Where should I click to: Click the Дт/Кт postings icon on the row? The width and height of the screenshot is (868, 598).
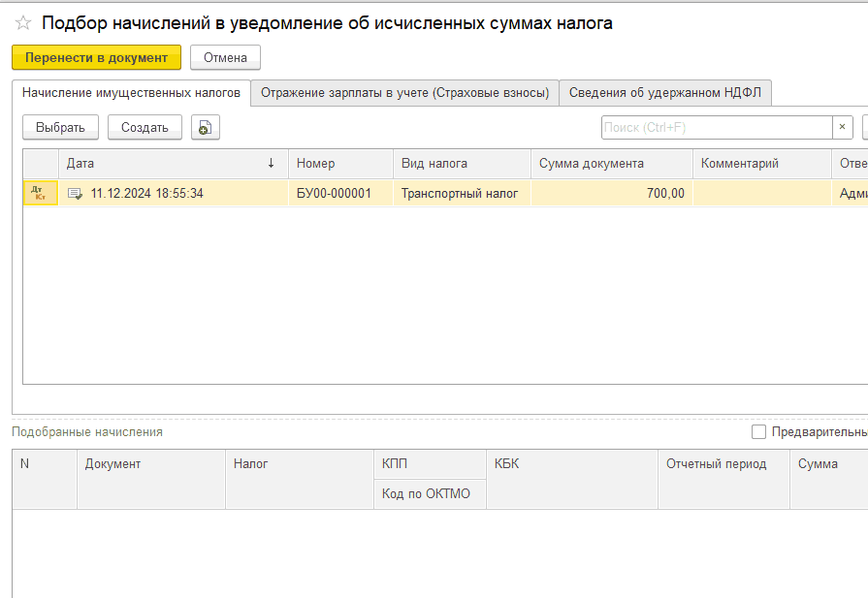40,193
